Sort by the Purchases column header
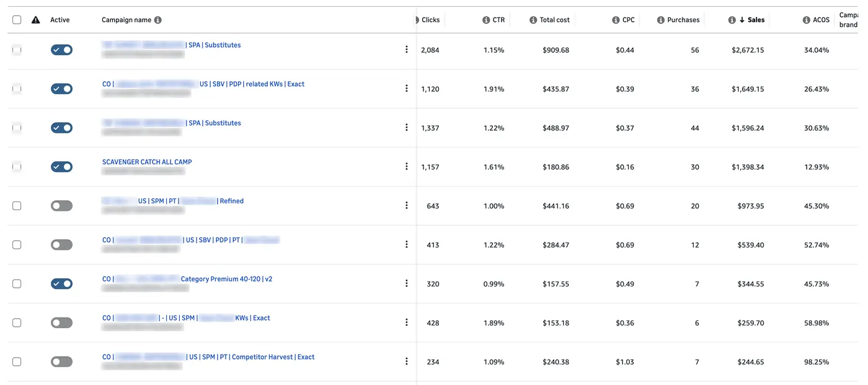 point(683,20)
